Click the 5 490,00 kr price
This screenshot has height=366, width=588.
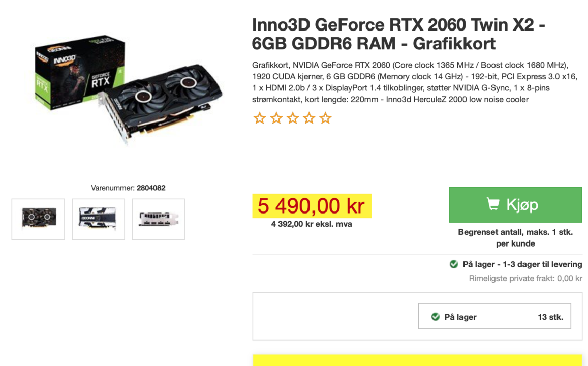[312, 206]
